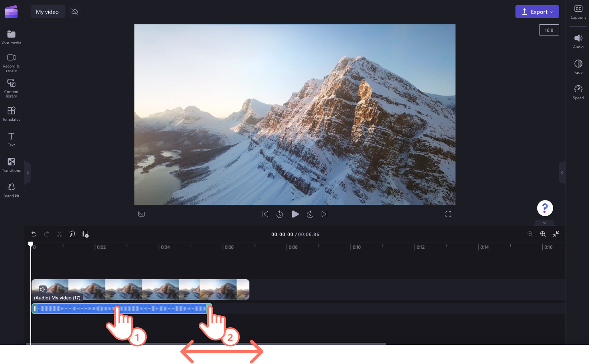Jump to 0:16 on timeline ruler
The height and width of the screenshot is (364, 589).
[x=548, y=247]
